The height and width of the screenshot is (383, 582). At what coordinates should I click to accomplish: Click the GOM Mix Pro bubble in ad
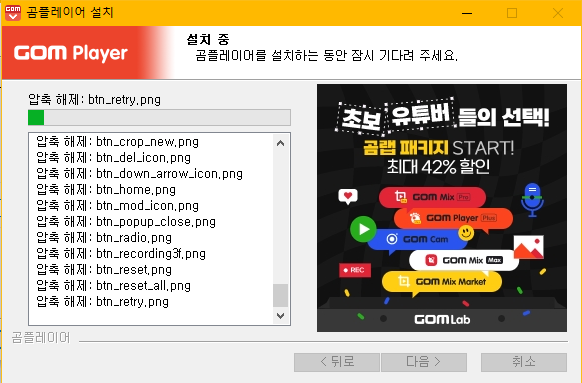point(432,197)
